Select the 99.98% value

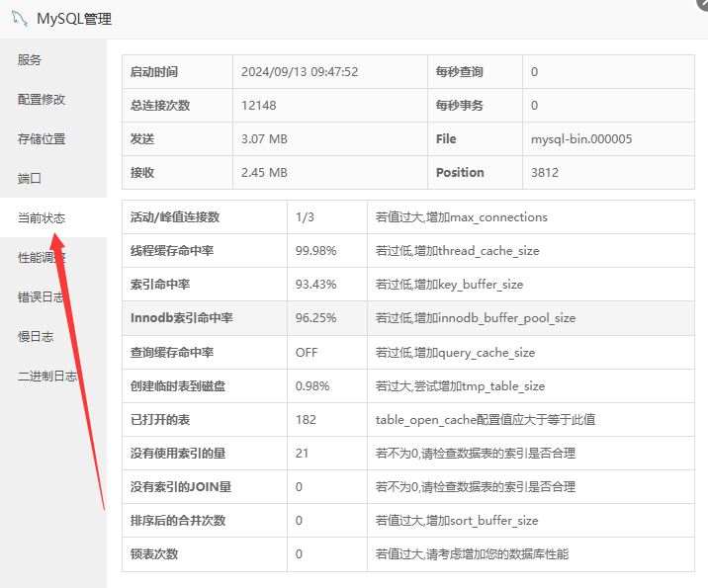coord(315,250)
